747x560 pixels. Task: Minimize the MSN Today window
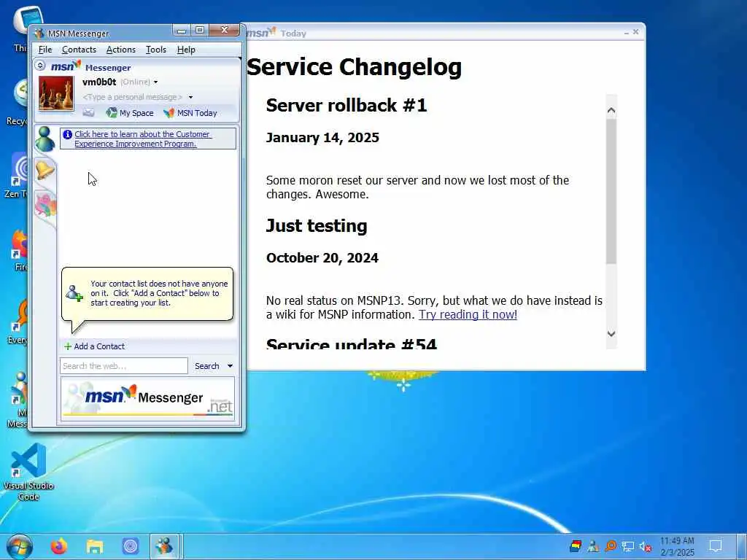[x=626, y=32]
